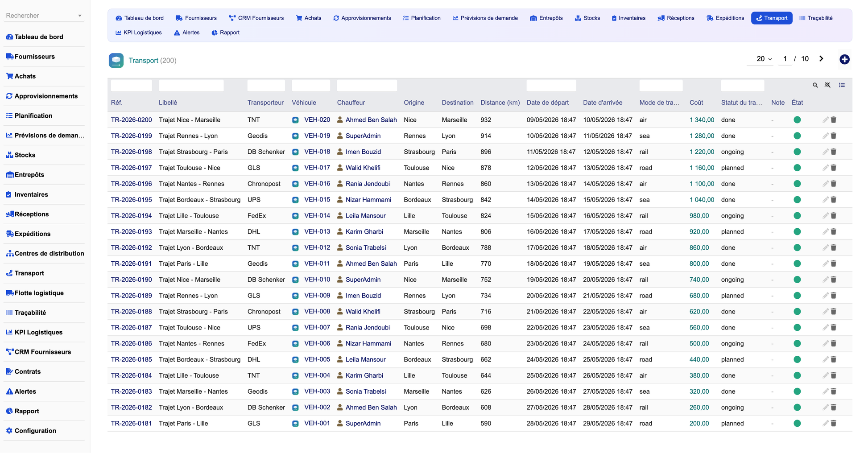The width and height of the screenshot is (868, 453).
Task: Open vehicle icon beside VEH-001
Action: click(295, 424)
